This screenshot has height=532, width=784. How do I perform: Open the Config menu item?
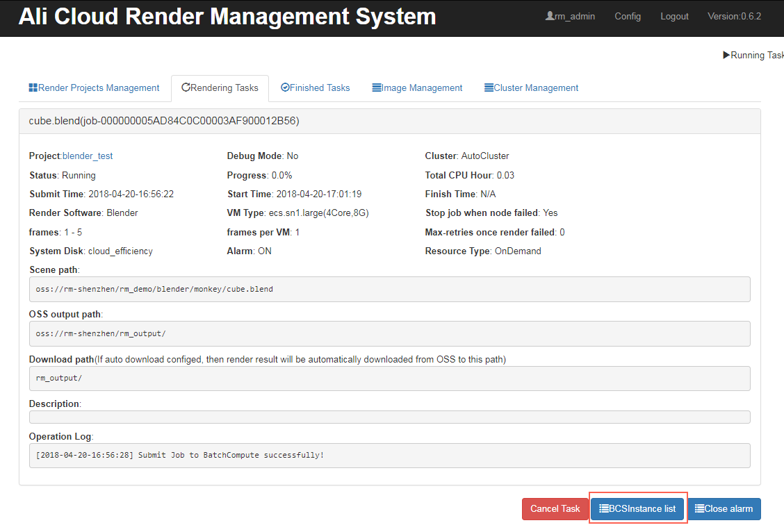(628, 16)
